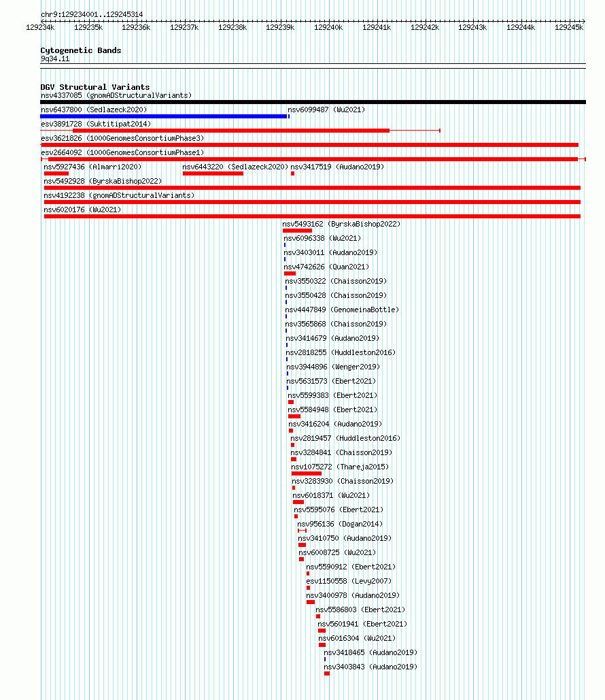
Task: Select the nsv3417519 (Audano2019) label
Action: (337, 167)
